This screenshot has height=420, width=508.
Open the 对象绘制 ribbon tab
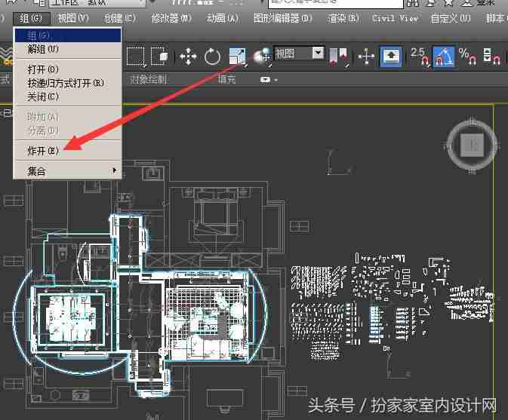pyautogui.click(x=148, y=79)
